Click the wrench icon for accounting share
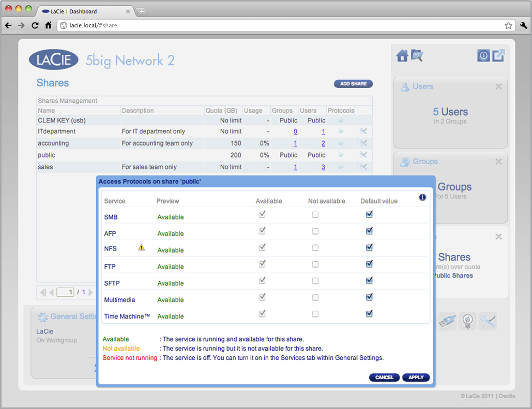 point(363,143)
